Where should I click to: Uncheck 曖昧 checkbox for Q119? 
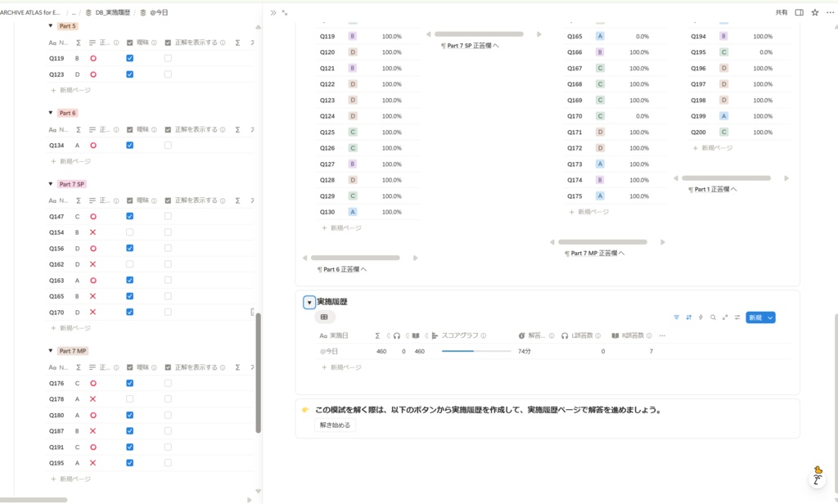pyautogui.click(x=130, y=58)
